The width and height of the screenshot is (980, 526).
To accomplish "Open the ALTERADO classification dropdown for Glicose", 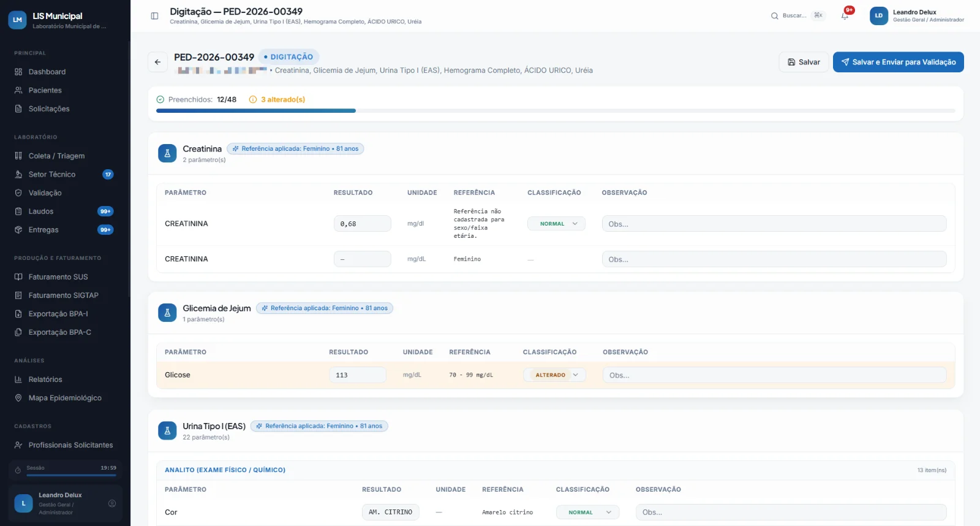I will [x=554, y=375].
